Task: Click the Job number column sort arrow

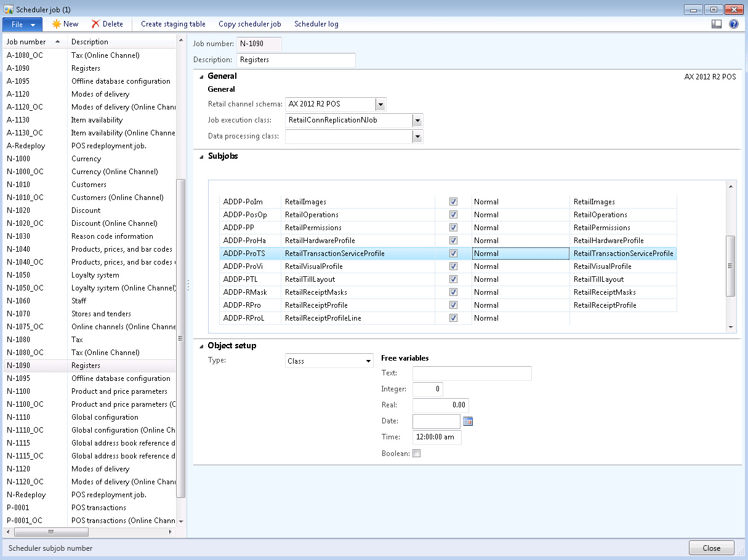Action: tap(58, 42)
